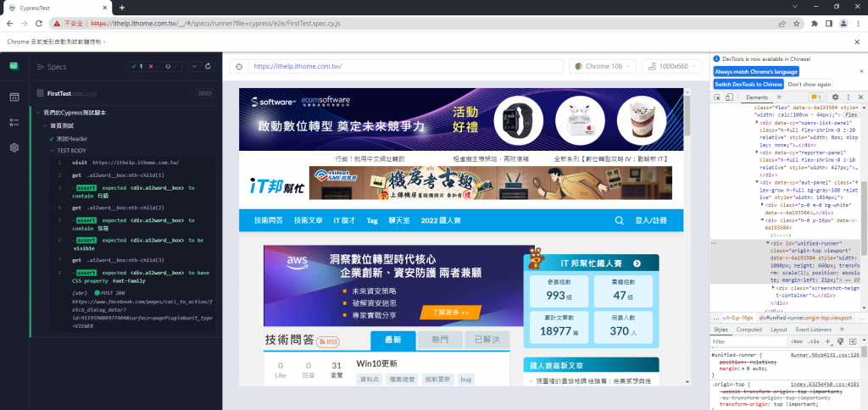Reload the page in Chrome
Screen dimensions: 868x410
[39, 23]
